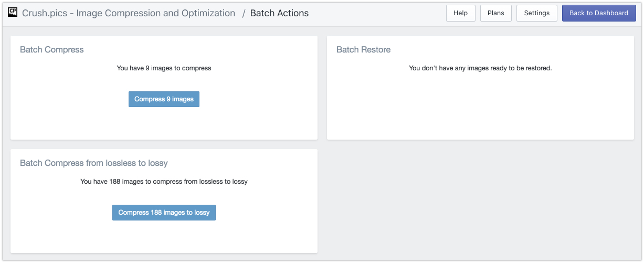Select the Batch Actions breadcrumb text
Viewport: 644px width, 263px height.
[279, 13]
